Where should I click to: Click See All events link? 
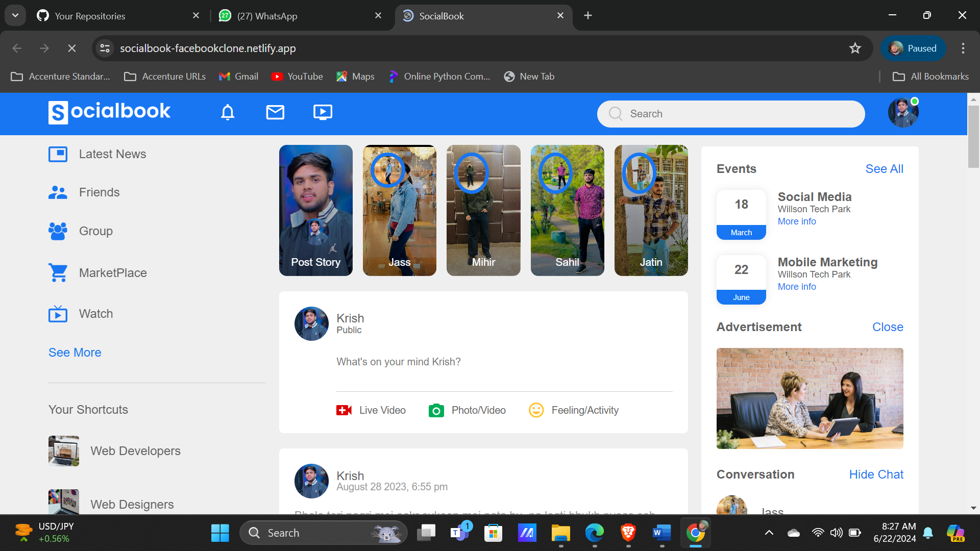(884, 169)
